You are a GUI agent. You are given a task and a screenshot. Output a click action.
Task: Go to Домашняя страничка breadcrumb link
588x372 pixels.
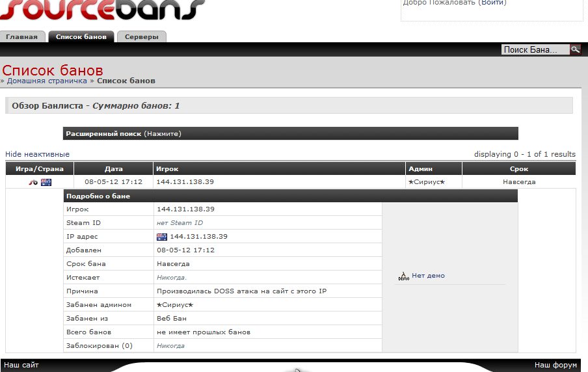(47, 81)
